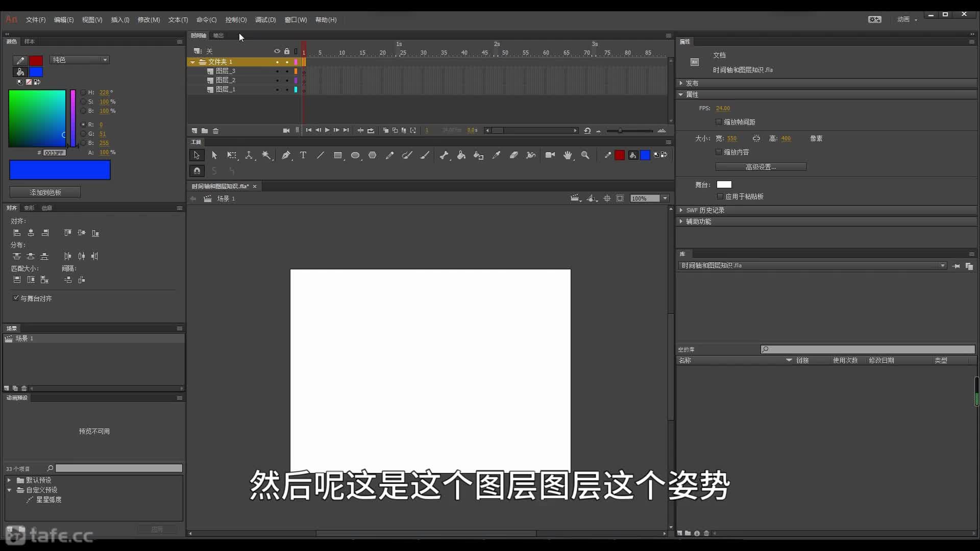The height and width of the screenshot is (551, 980).
Task: Select the Magic Wand lasso tool
Action: coord(266,155)
